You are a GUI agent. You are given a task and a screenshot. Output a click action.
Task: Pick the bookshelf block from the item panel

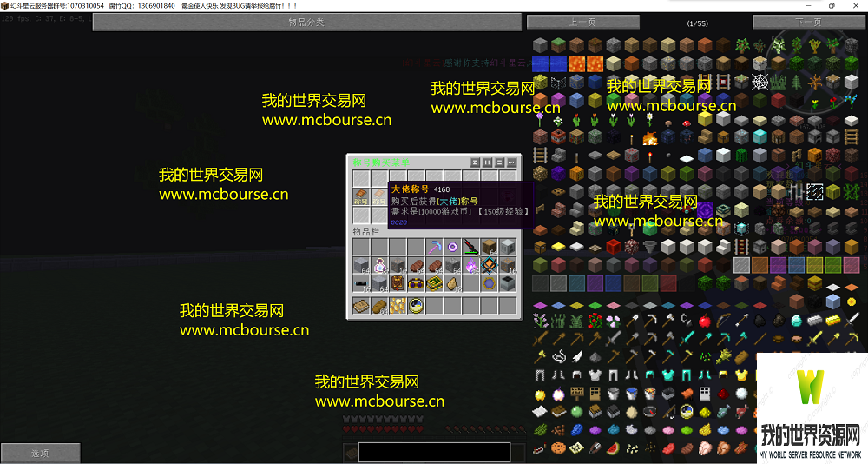pyautogui.click(x=576, y=137)
